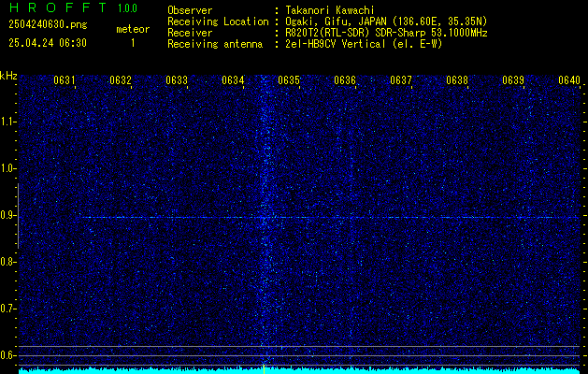Click the horizontal carrier line at 0.9 kHz
Image resolution: width=588 pixels, height=374 pixels.
click(x=328, y=218)
